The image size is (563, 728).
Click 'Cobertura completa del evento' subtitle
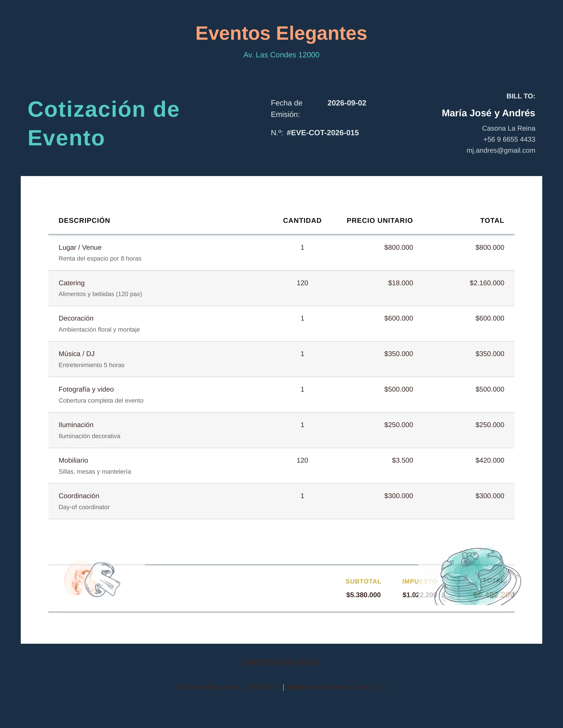click(101, 400)
